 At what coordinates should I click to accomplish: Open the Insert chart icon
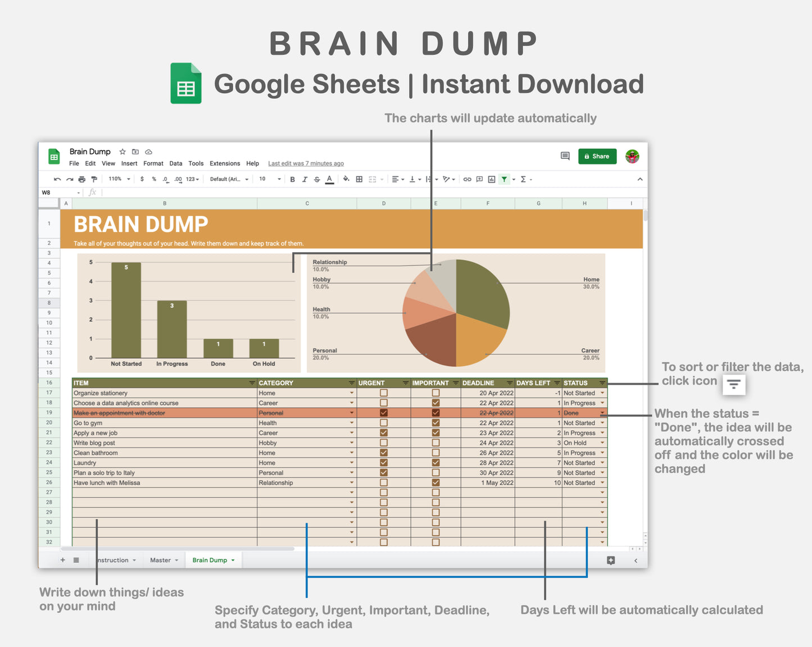(491, 179)
